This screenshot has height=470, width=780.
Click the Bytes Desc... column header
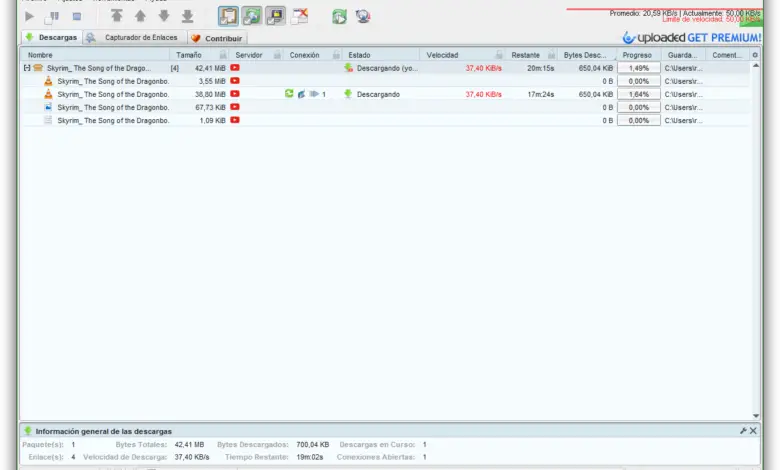[585, 55]
